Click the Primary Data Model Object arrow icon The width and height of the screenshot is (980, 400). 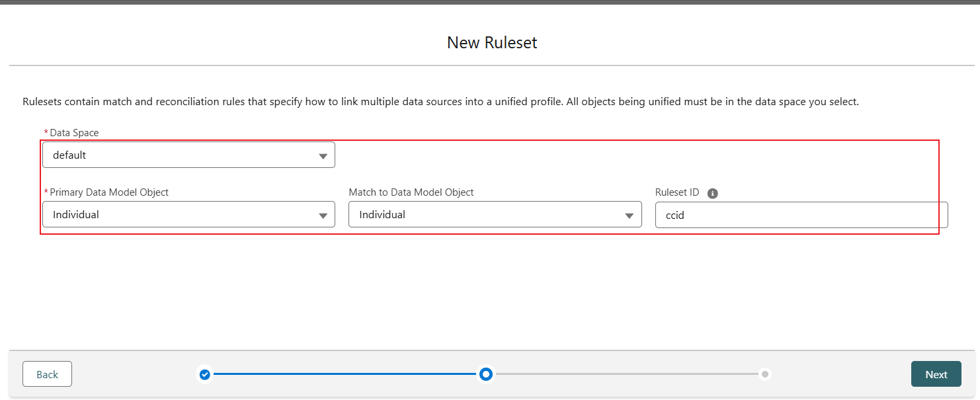click(x=323, y=216)
